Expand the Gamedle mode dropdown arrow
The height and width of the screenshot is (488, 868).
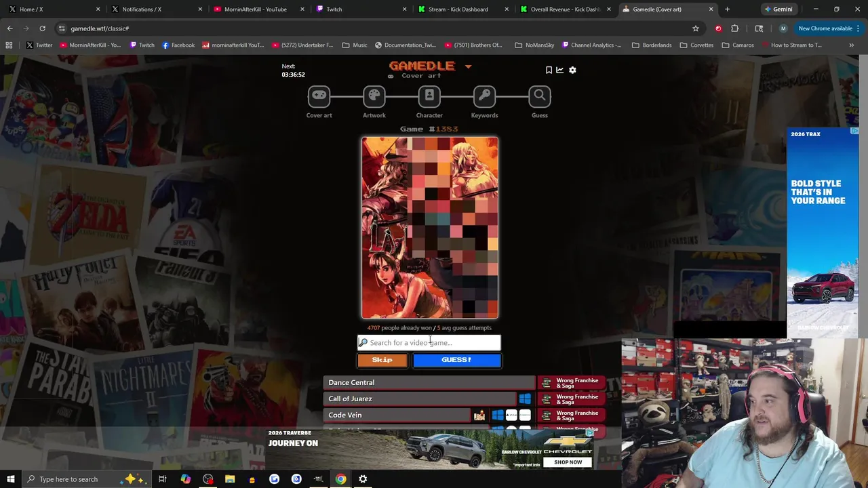(x=468, y=66)
